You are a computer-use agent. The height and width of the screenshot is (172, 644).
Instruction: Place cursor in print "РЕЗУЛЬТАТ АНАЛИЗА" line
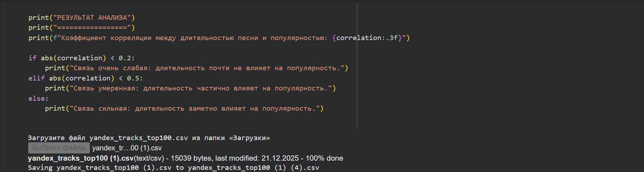tap(82, 18)
